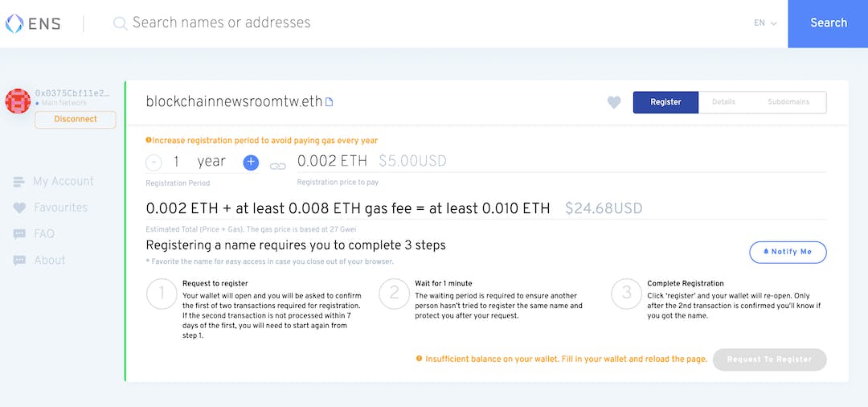This screenshot has height=407, width=868.
Task: Copy the blockchainnewsroomtw.eth name icon
Action: (329, 102)
